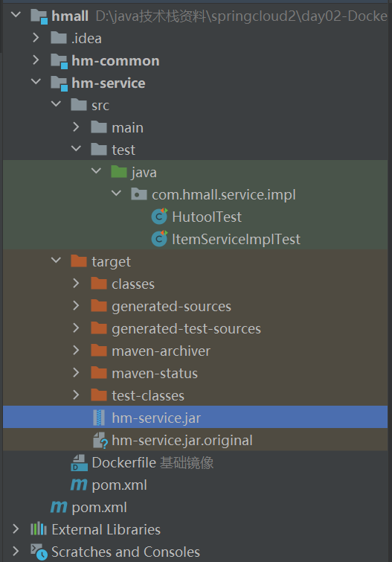Click the External Libraries icon
The image size is (392, 562).
pyautogui.click(x=39, y=529)
